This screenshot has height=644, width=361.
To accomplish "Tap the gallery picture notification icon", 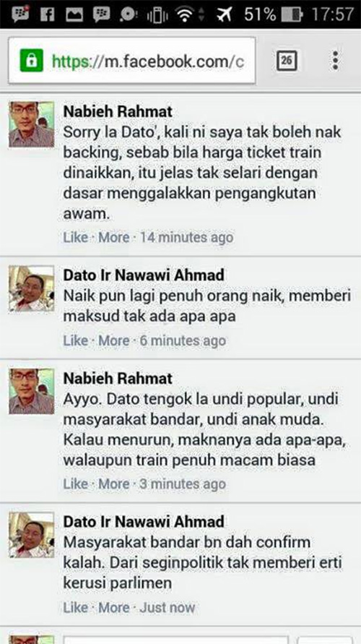I will 74,14.
